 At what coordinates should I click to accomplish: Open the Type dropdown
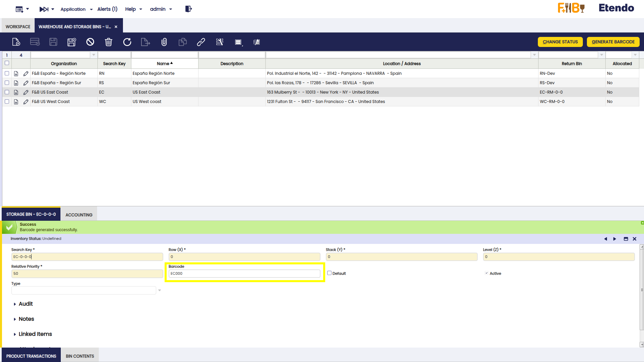point(160,291)
